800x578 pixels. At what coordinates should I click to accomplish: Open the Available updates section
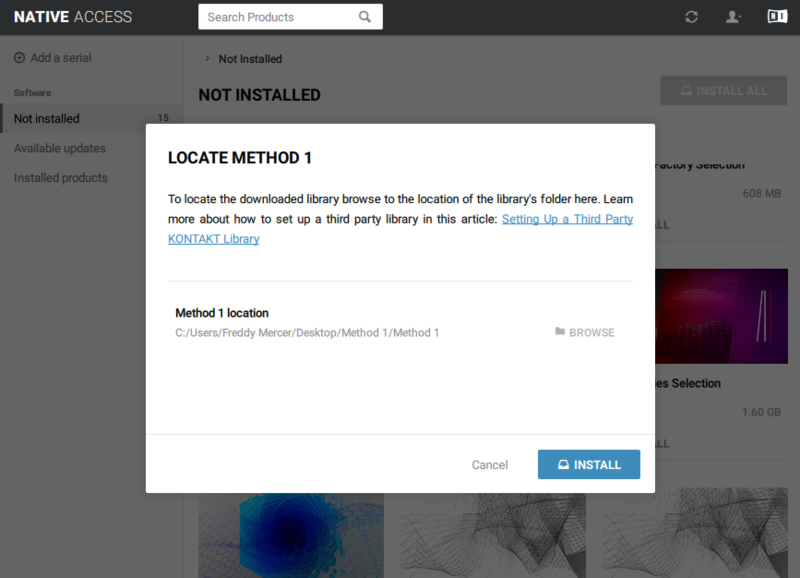[x=60, y=148]
